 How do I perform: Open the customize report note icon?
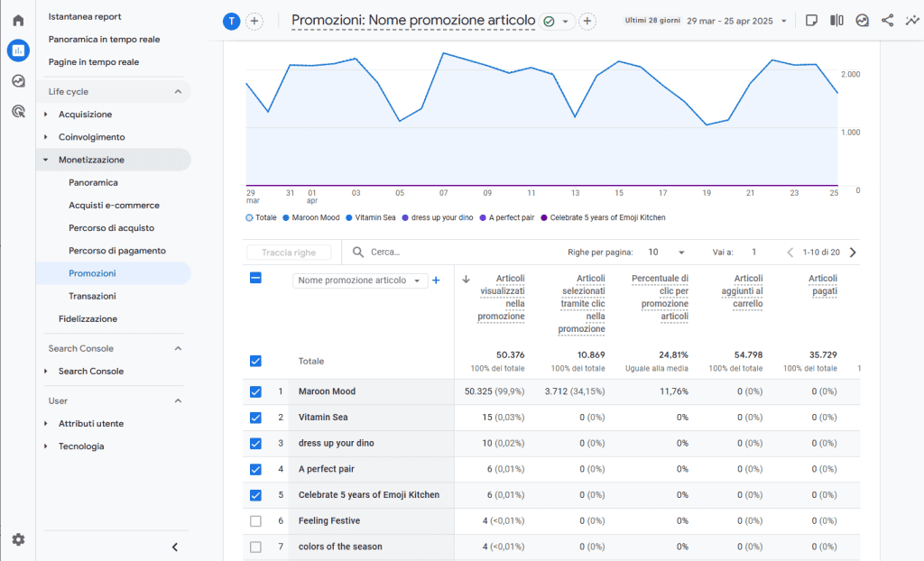click(x=811, y=21)
